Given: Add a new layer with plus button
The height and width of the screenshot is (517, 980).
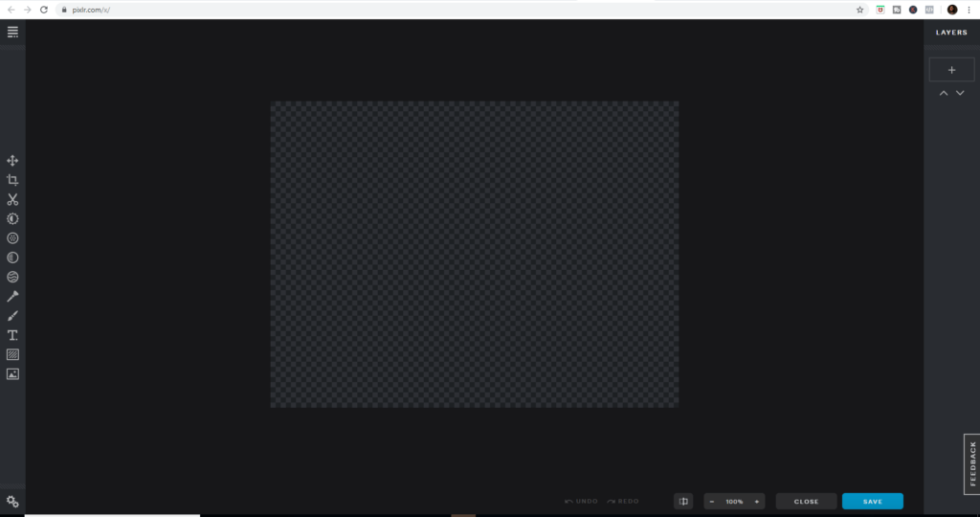Looking at the screenshot, I should click(x=951, y=70).
